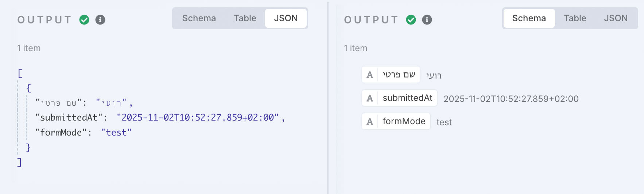Switch right panel to Table view
644x194 pixels.
coord(575,18)
